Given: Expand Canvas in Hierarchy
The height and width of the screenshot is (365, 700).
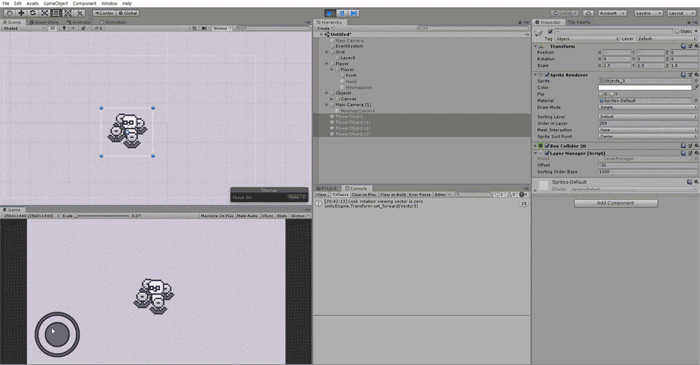Looking at the screenshot, I should 332,99.
